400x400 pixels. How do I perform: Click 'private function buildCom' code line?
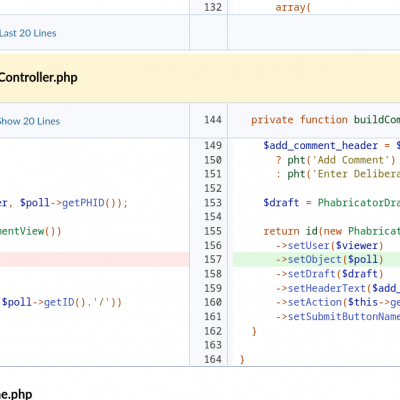coord(325,120)
